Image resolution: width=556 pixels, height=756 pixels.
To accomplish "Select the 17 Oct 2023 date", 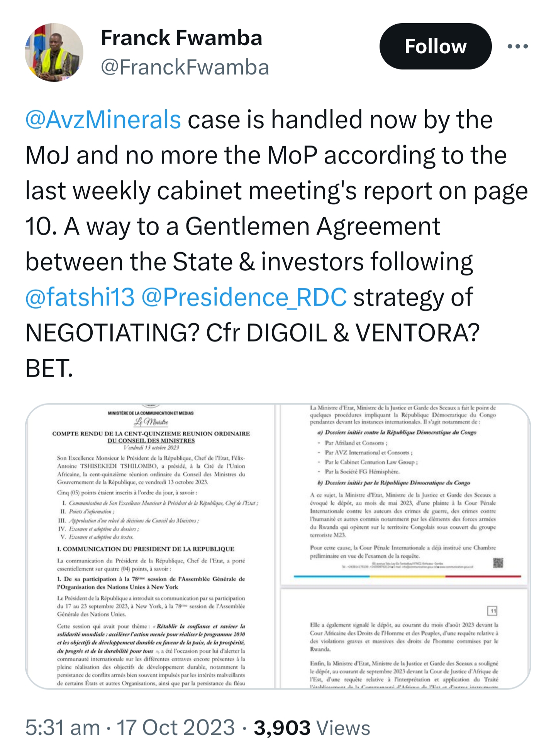I will click(176, 728).
